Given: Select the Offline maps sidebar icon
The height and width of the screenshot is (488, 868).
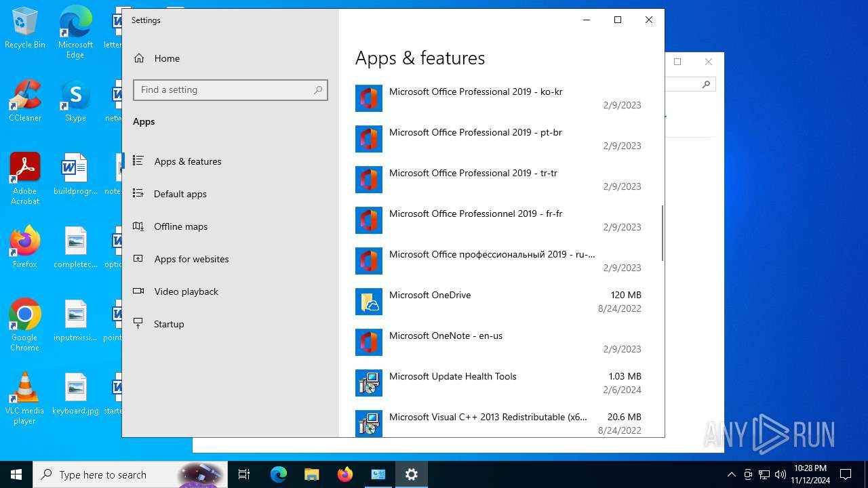Looking at the screenshot, I should coord(138,226).
